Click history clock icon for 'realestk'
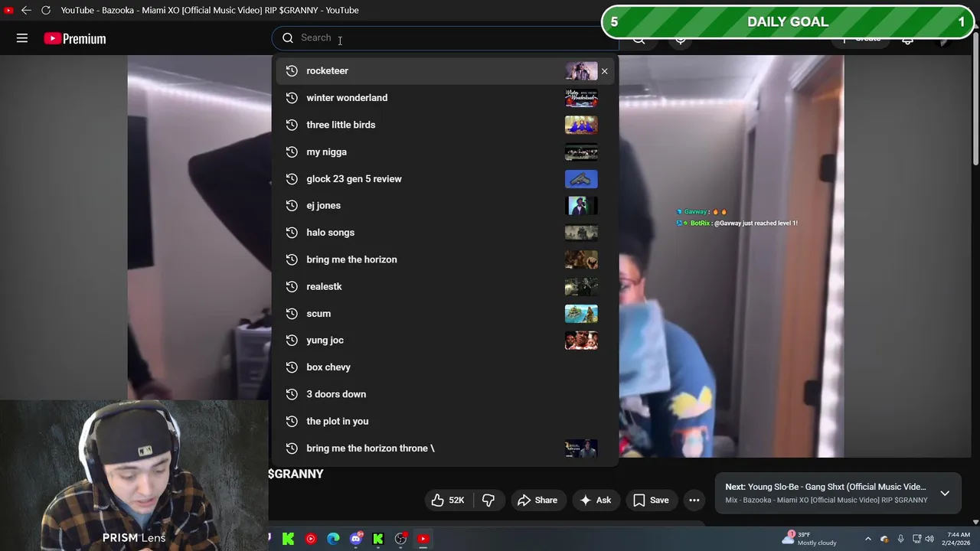Screen dimensions: 980x551 coord(291,286)
